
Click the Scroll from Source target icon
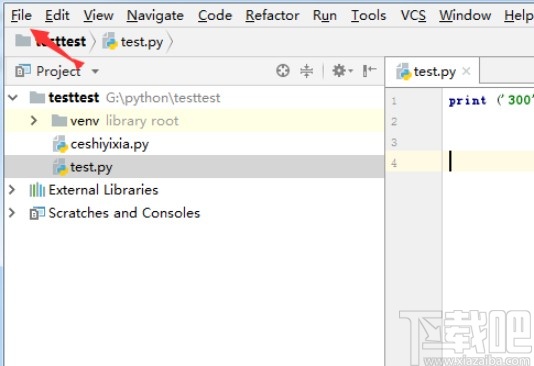tap(283, 71)
